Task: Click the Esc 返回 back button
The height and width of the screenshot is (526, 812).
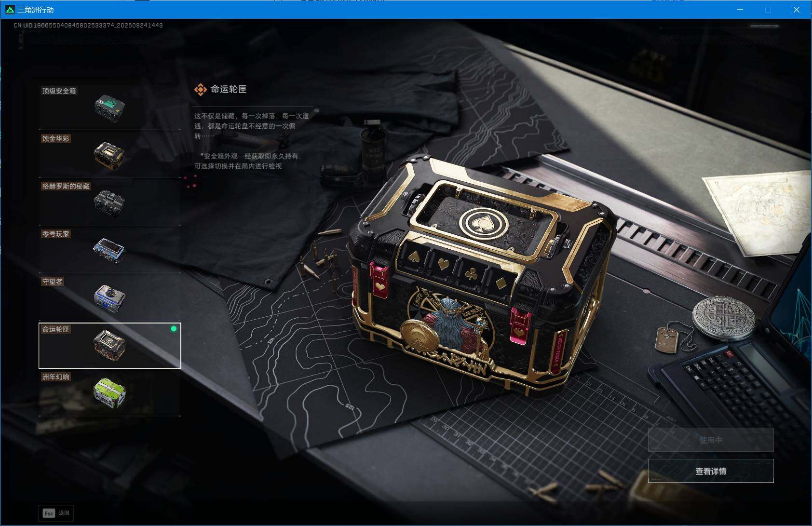Action: pos(56,513)
